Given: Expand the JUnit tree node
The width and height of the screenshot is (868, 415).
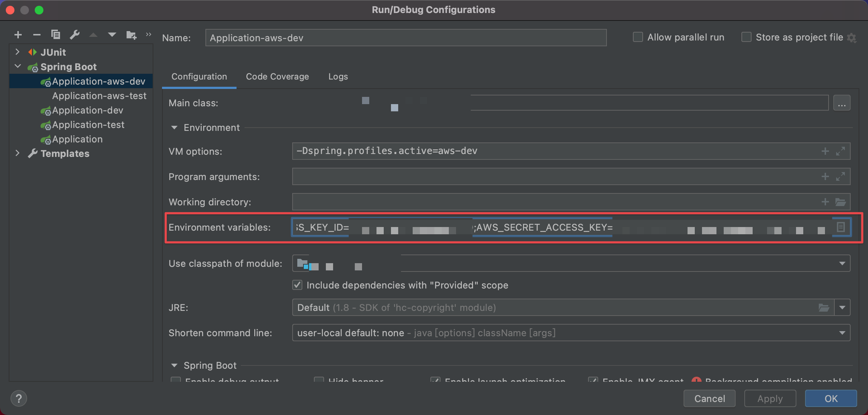Looking at the screenshot, I should 17,52.
